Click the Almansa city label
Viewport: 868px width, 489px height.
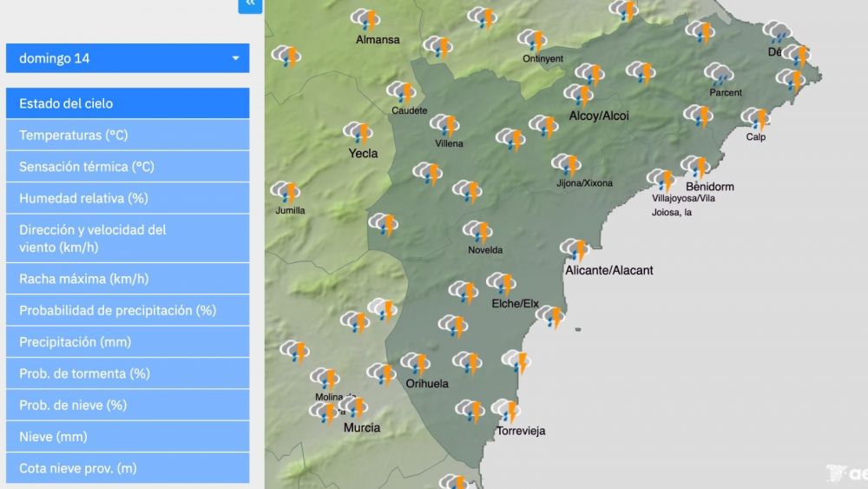(378, 40)
